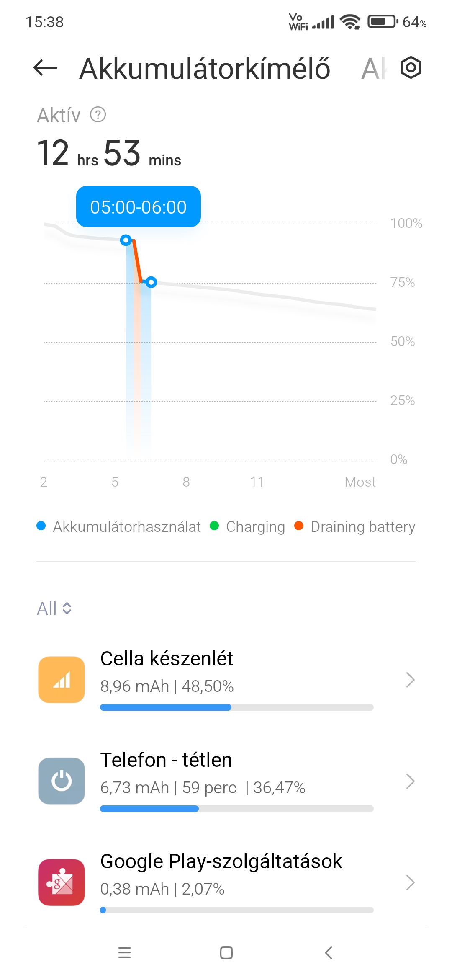The image size is (452, 980).
Task: Tap the right-hand selection handle on the graph
Action: point(152,282)
